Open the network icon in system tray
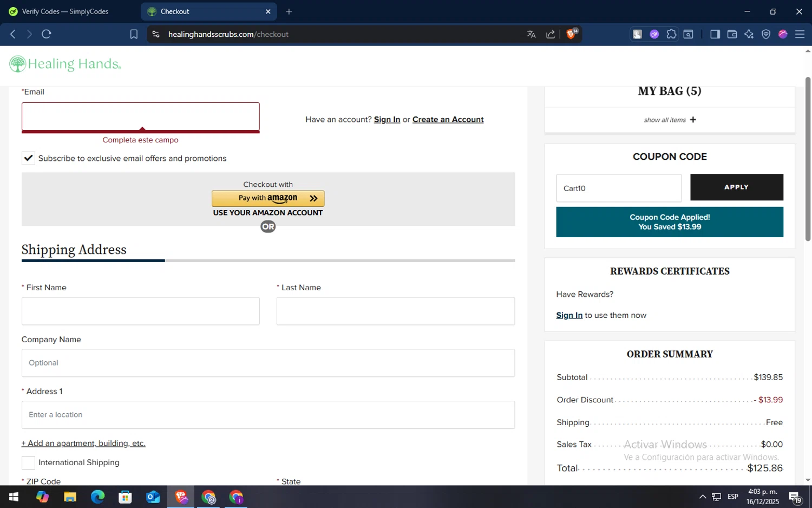The image size is (812, 508). click(x=716, y=497)
